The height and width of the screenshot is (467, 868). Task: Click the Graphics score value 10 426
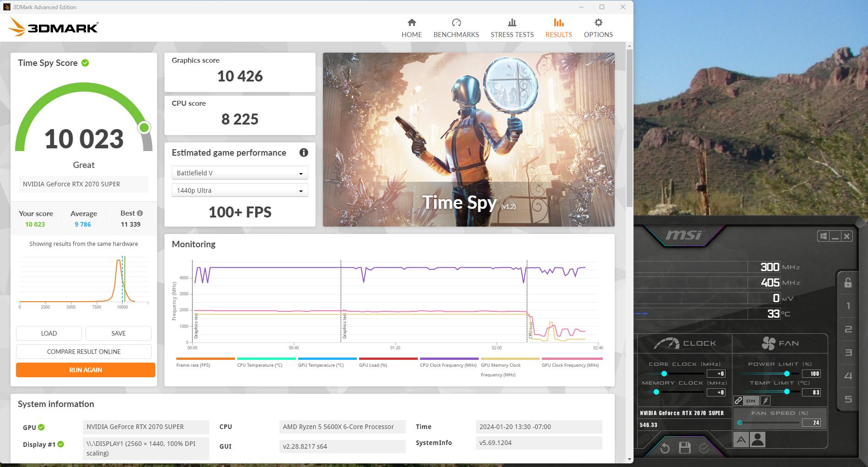(240, 76)
